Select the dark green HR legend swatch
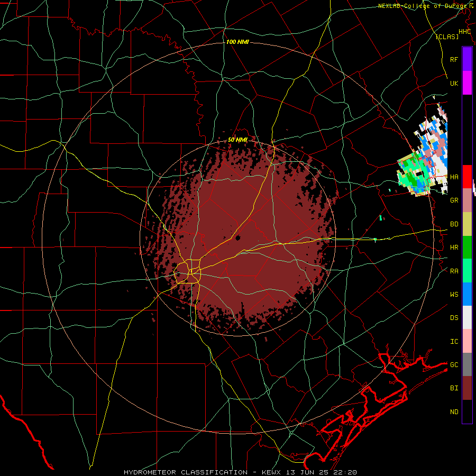Screen dimensions: 476x476 pyautogui.click(x=467, y=248)
